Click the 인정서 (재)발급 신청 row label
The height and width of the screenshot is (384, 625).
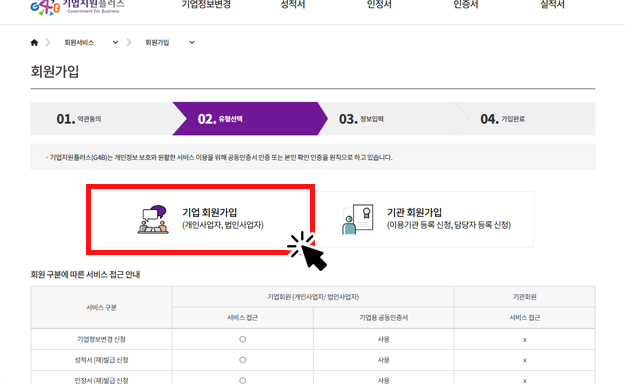point(101,380)
